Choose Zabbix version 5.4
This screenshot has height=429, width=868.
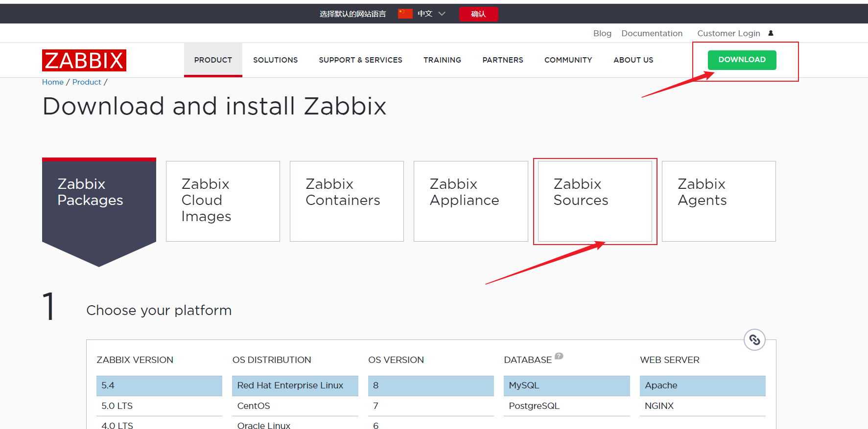159,385
